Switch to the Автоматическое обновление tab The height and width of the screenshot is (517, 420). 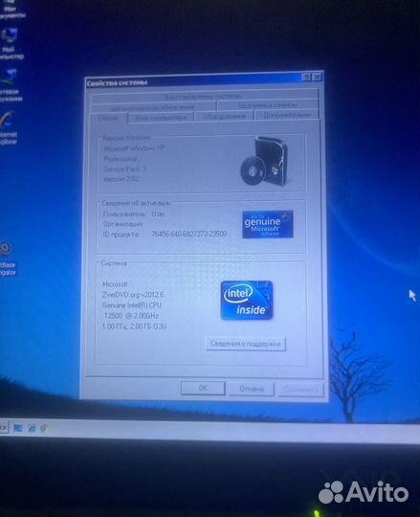(153, 107)
